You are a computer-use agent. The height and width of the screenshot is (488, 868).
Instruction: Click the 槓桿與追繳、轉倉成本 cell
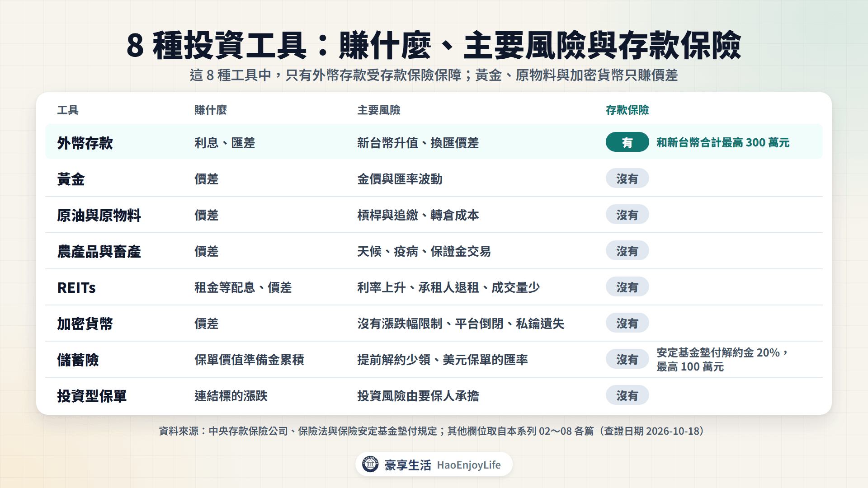coord(418,215)
